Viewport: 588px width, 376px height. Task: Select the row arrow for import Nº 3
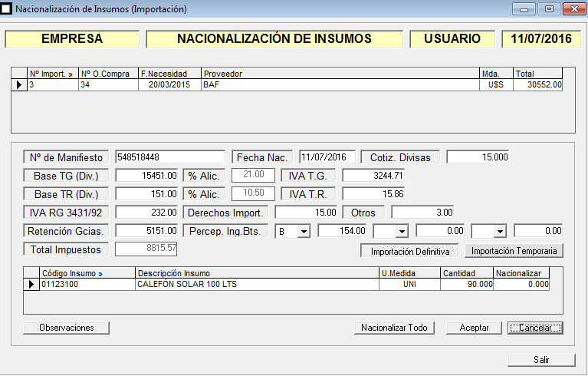(19, 85)
